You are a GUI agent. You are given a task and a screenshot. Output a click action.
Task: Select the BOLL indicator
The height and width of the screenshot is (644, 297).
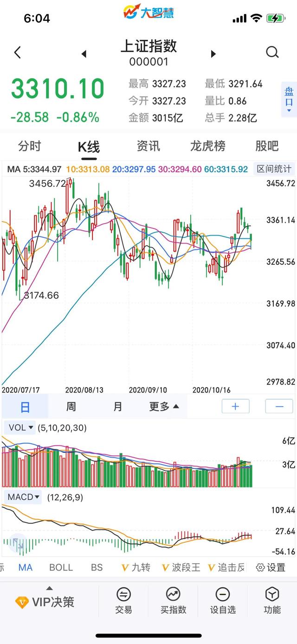(61, 567)
